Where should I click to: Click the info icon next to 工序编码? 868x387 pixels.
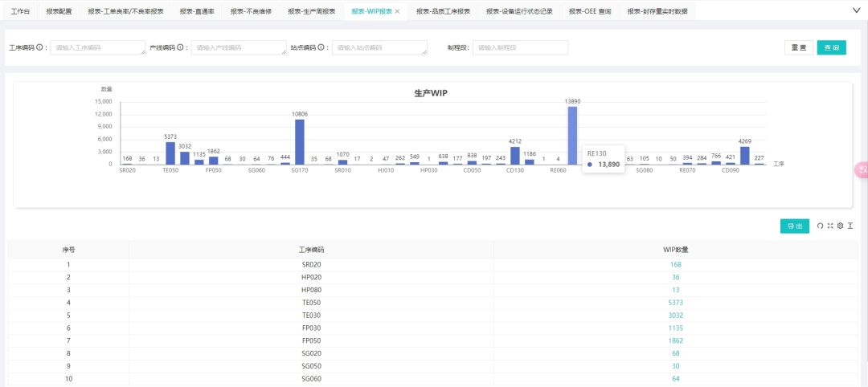(40, 47)
